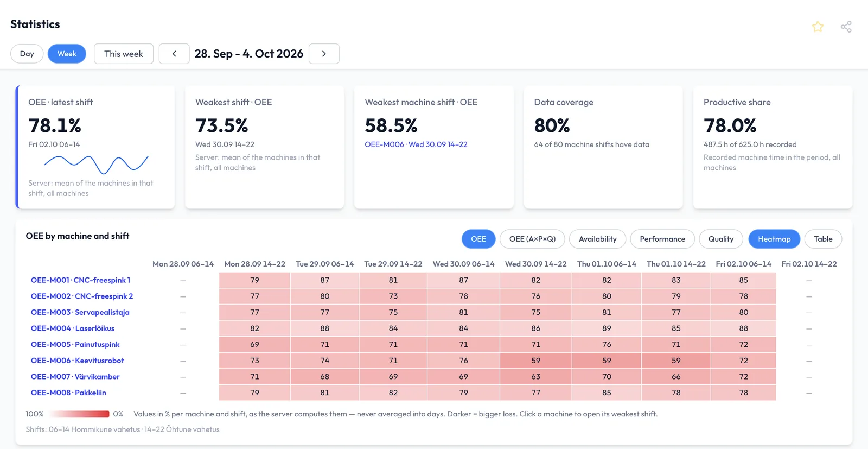The height and width of the screenshot is (449, 868).
Task: Open machine OEE-M001 · CNC-freespink 1
Action: (80, 280)
